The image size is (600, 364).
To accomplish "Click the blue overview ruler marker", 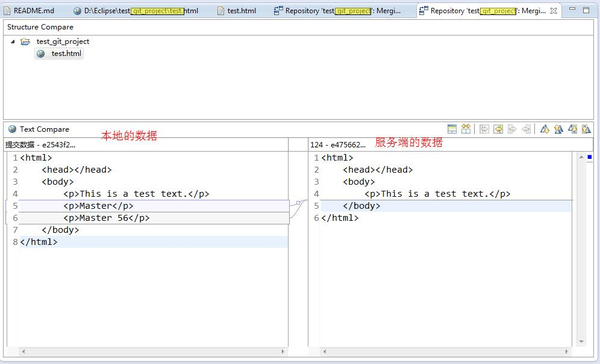I will [x=590, y=157].
